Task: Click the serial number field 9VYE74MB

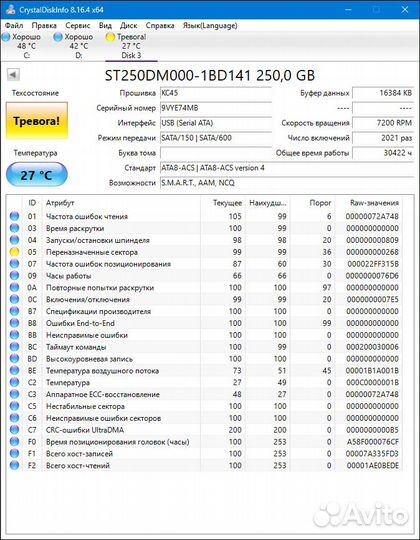Action: pos(216,108)
